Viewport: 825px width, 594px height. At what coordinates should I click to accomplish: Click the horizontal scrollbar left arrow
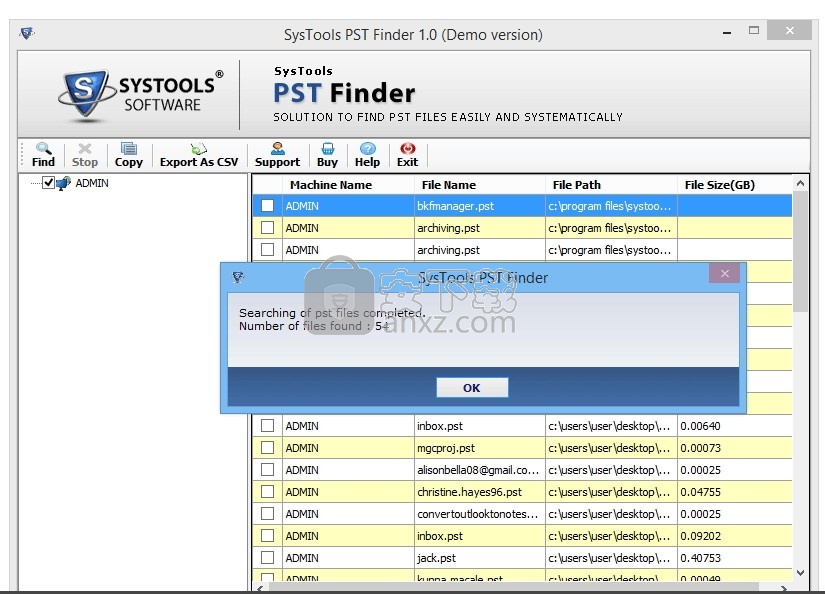click(260, 588)
